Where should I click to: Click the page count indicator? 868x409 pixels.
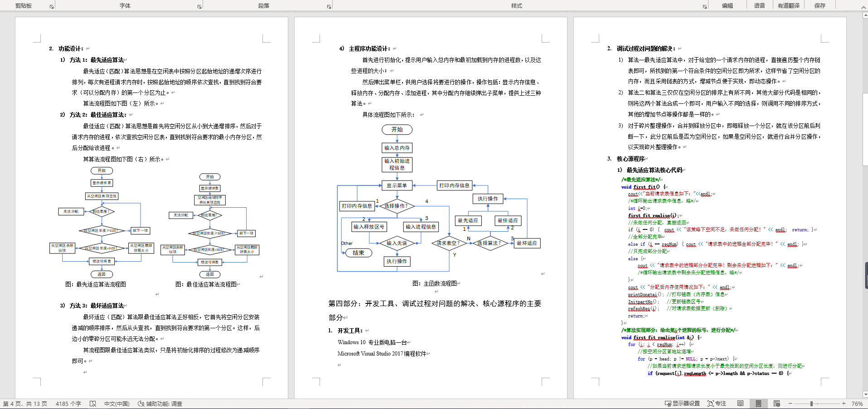click(25, 404)
